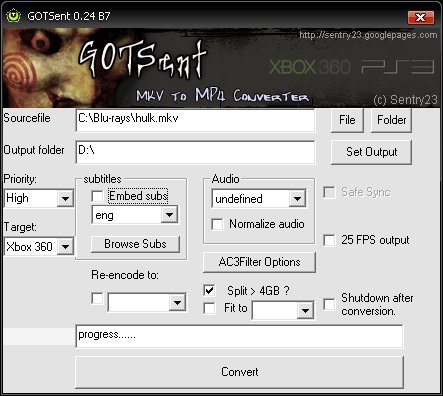The width and height of the screenshot is (443, 396).
Task: Uncheck the Split > 4GB option
Action: [x=209, y=290]
